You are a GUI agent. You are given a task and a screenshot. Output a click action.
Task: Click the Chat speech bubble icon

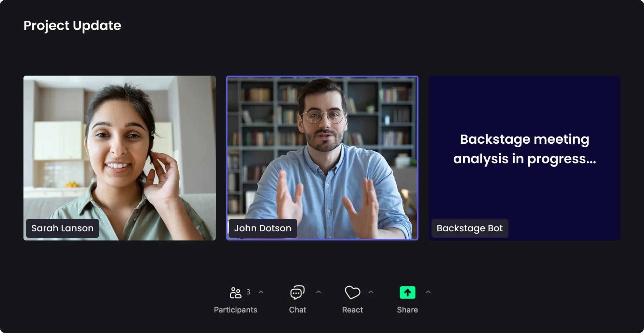pos(297,293)
